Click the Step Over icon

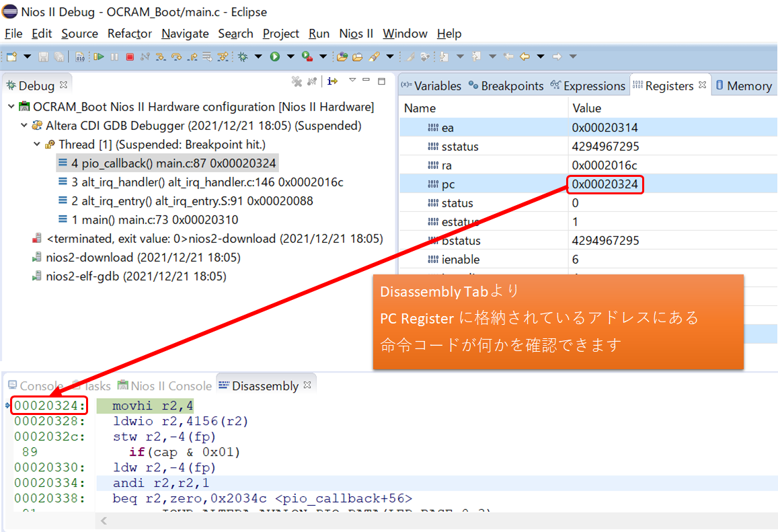tap(177, 57)
